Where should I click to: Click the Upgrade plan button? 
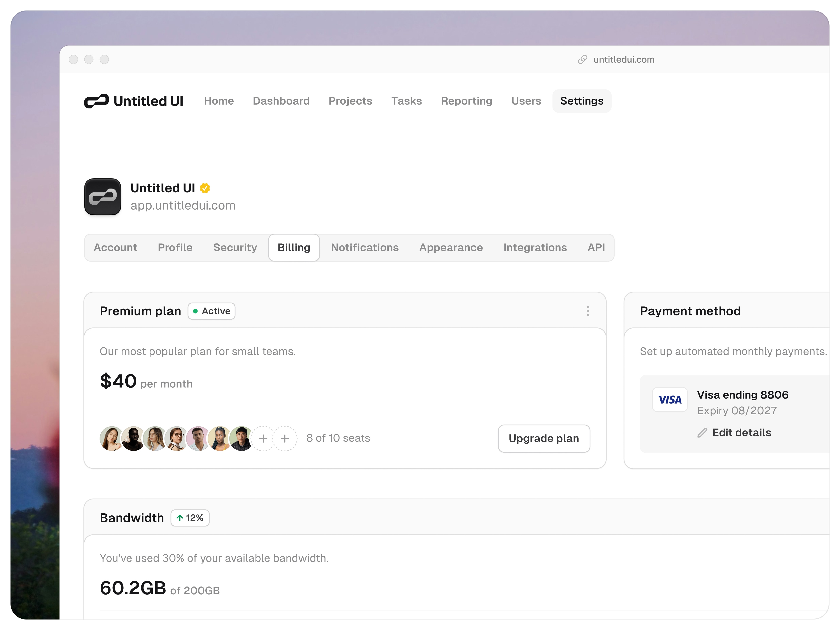click(544, 438)
